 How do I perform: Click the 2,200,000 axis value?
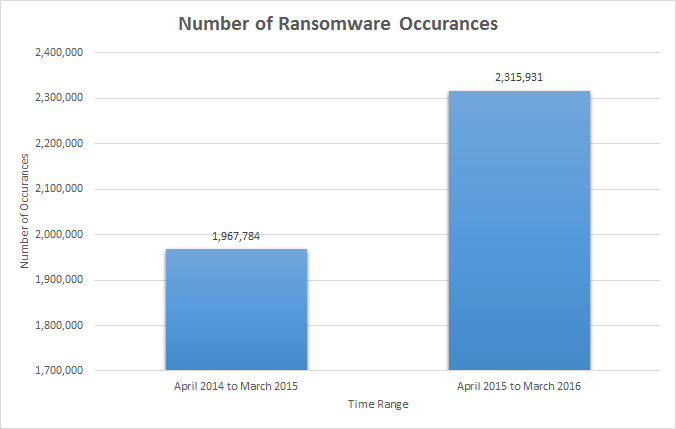(59, 143)
